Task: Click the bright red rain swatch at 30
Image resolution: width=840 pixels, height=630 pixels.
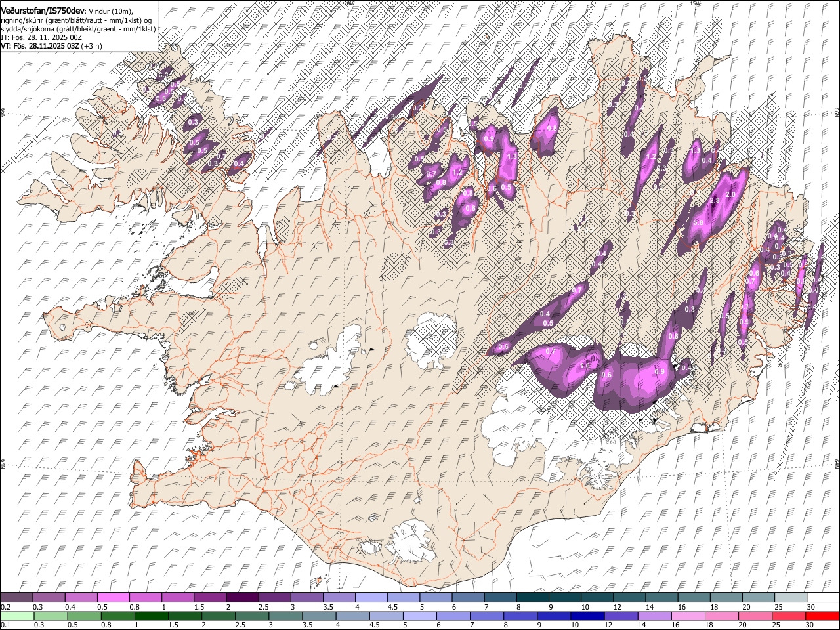Action: pyautogui.click(x=822, y=616)
